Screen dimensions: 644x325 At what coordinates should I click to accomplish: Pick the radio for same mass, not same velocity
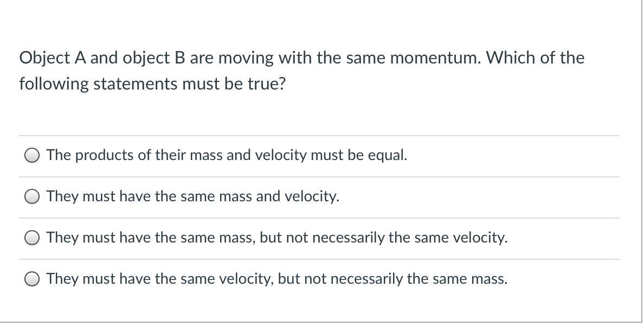pyautogui.click(x=32, y=238)
